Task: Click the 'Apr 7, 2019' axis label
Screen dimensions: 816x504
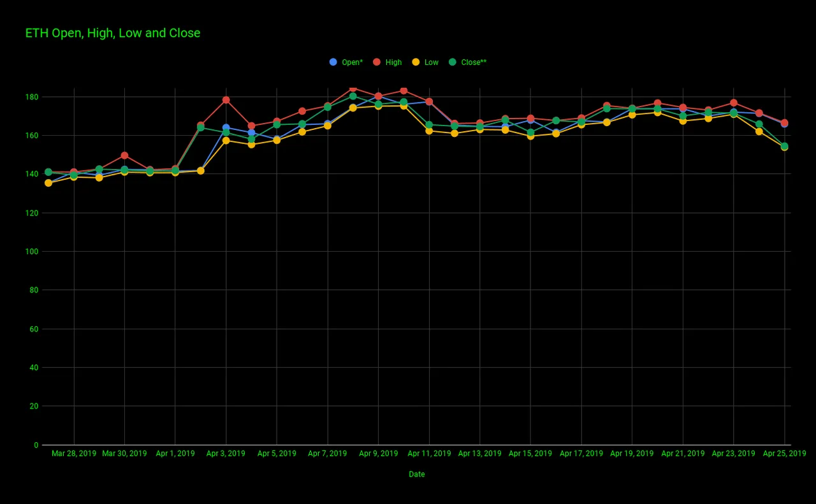Action: coord(328,454)
